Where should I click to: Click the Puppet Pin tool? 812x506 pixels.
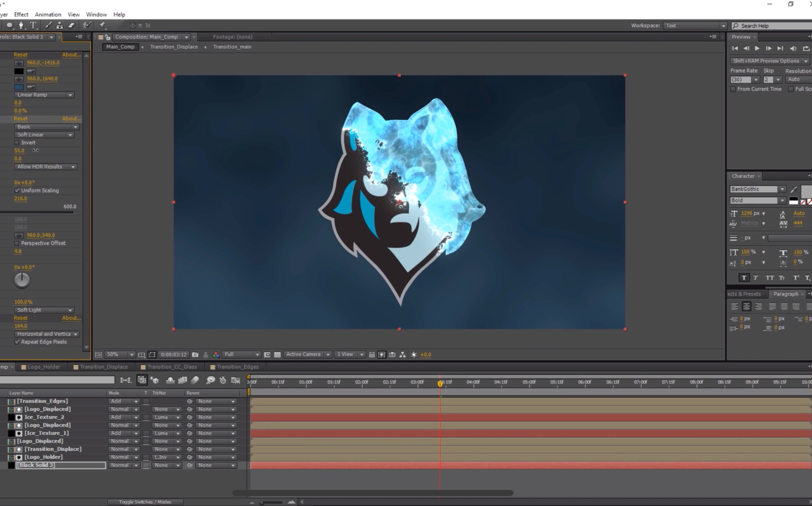[102, 25]
